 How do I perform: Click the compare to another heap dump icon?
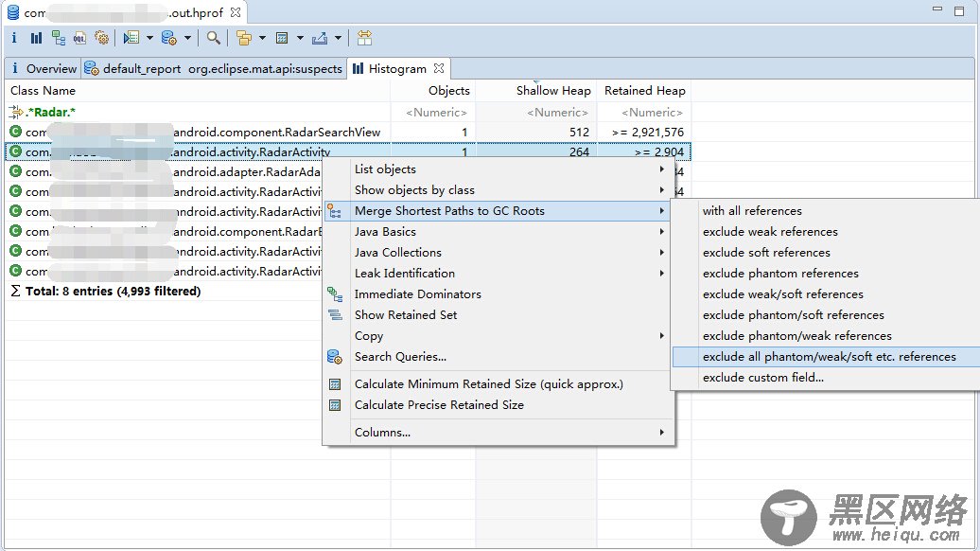click(x=364, y=38)
